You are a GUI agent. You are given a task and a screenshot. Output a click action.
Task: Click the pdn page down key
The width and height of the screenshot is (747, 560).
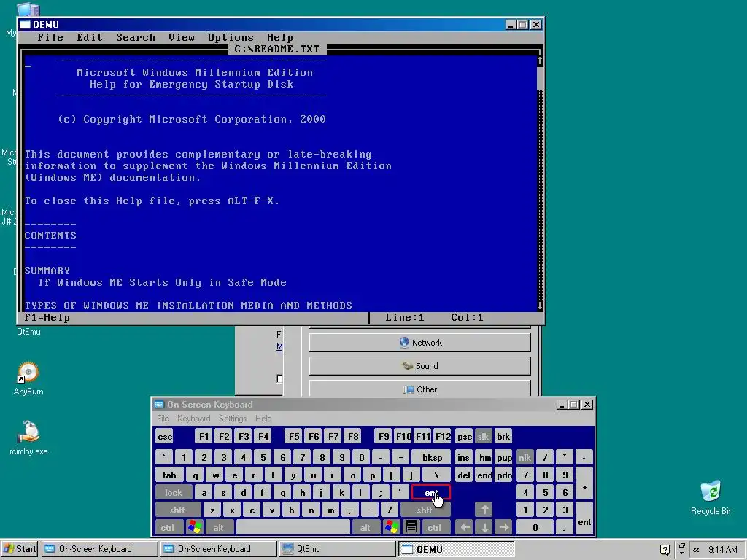tap(504, 475)
